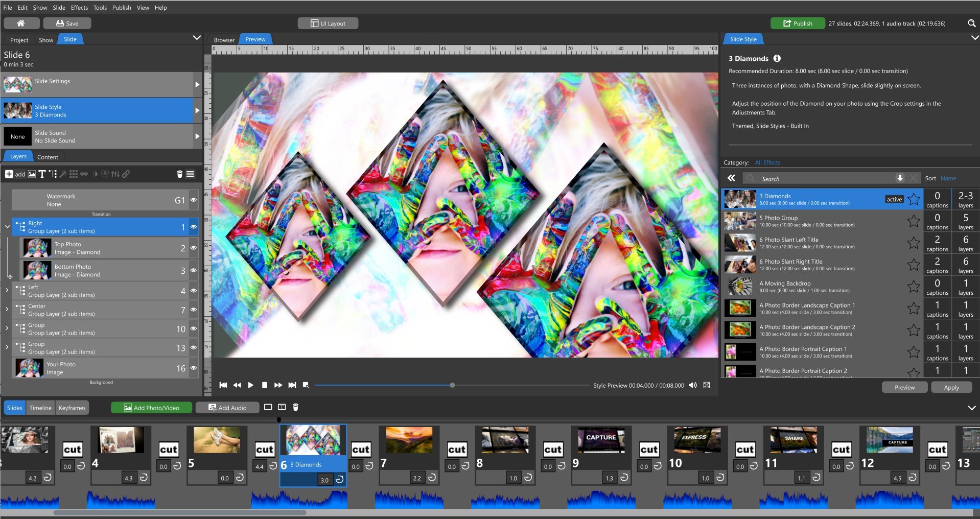Screen dimensions: 980x519
Task: Collapse the Right group layer
Action: 7,226
